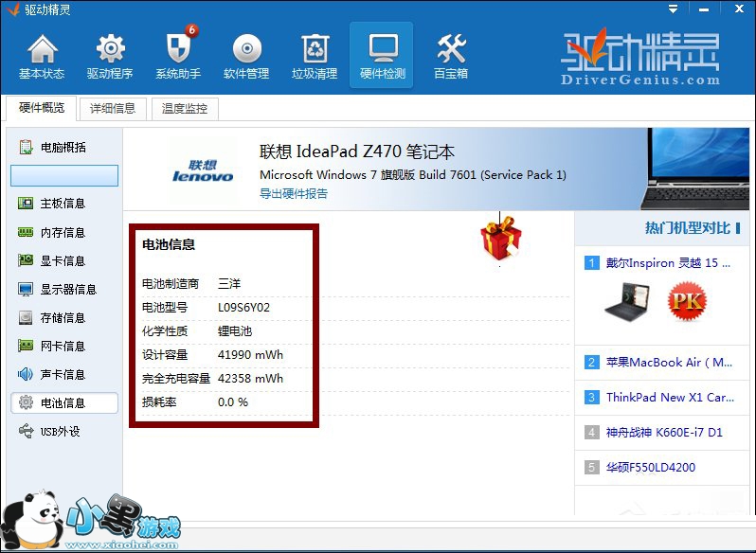Click chemistry value 锂电池
Image resolution: width=756 pixels, height=553 pixels.
[235, 331]
